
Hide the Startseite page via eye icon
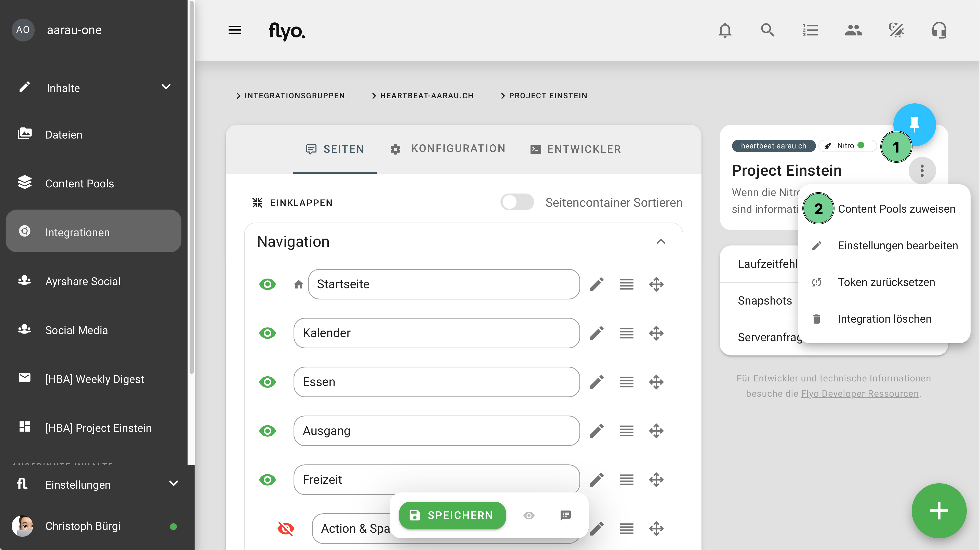coord(268,284)
